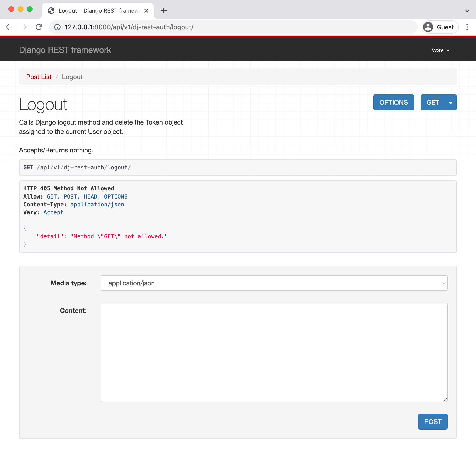Click the macOS yellow minimize window button

tap(20, 9)
